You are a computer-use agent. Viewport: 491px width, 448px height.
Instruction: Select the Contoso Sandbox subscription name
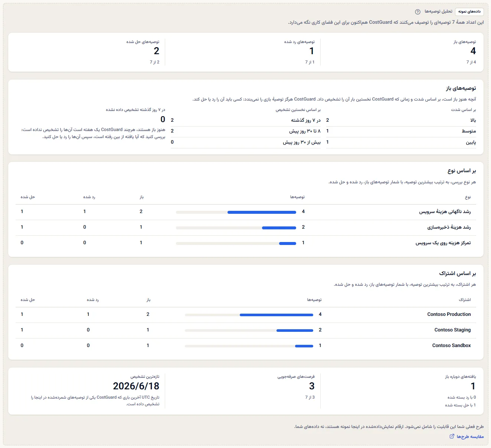(451, 346)
